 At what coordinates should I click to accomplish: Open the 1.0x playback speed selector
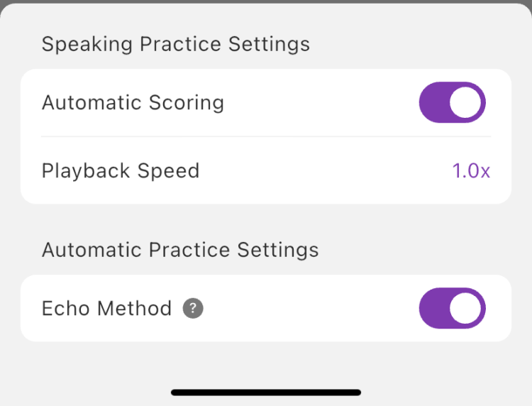tap(471, 171)
